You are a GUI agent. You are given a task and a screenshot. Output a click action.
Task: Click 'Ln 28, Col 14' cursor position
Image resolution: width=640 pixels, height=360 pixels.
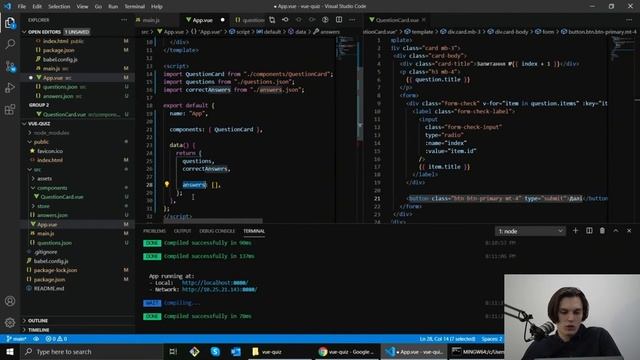(x=447, y=339)
